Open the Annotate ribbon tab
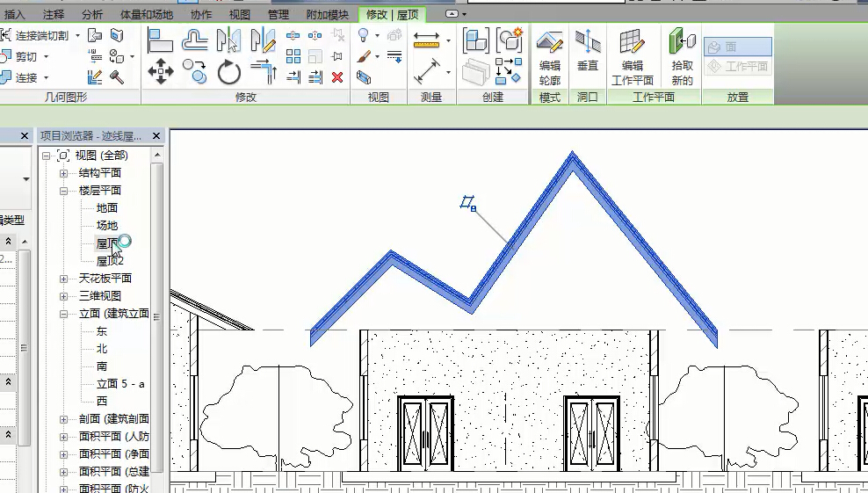Viewport: 868px width, 493px height. coord(54,14)
